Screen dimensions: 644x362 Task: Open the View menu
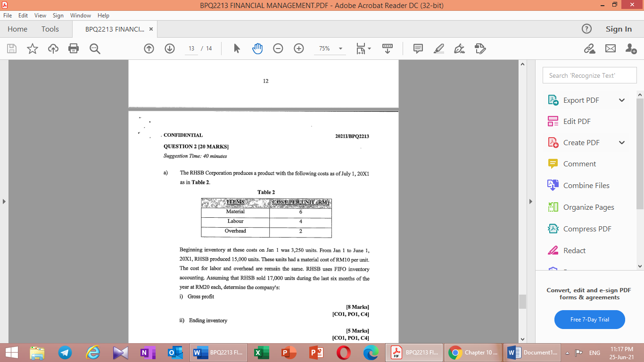tap(40, 15)
